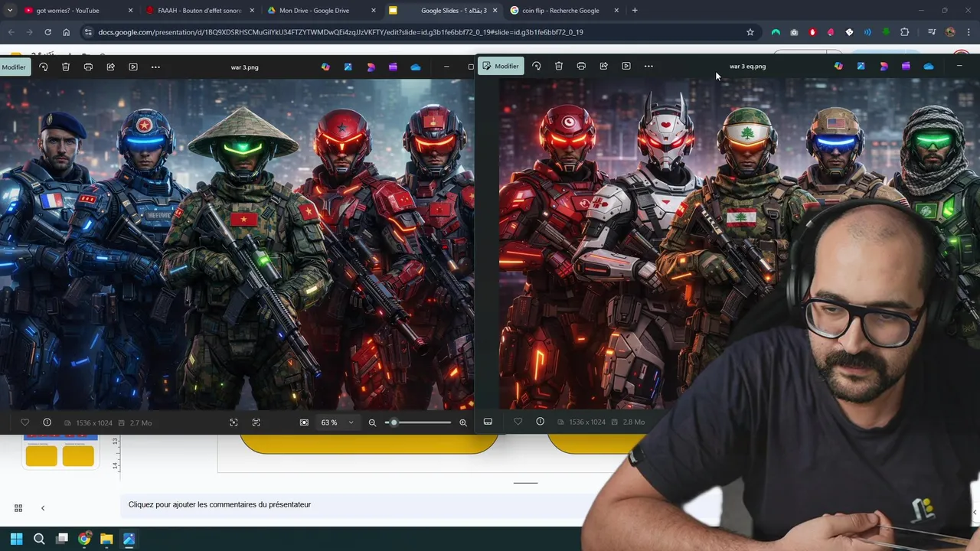Open grid view in Google Slides
Screen dimensions: 980x551
click(18, 508)
